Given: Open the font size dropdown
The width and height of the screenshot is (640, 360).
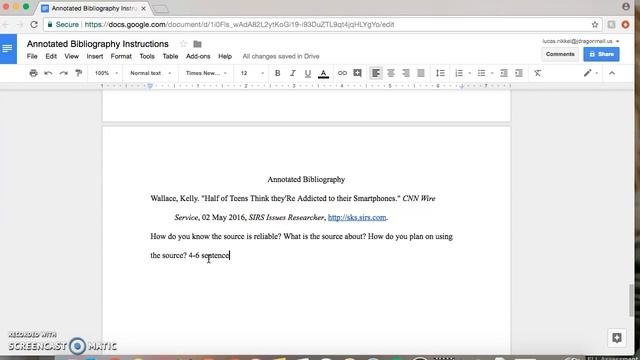Looking at the screenshot, I should click(x=252, y=73).
